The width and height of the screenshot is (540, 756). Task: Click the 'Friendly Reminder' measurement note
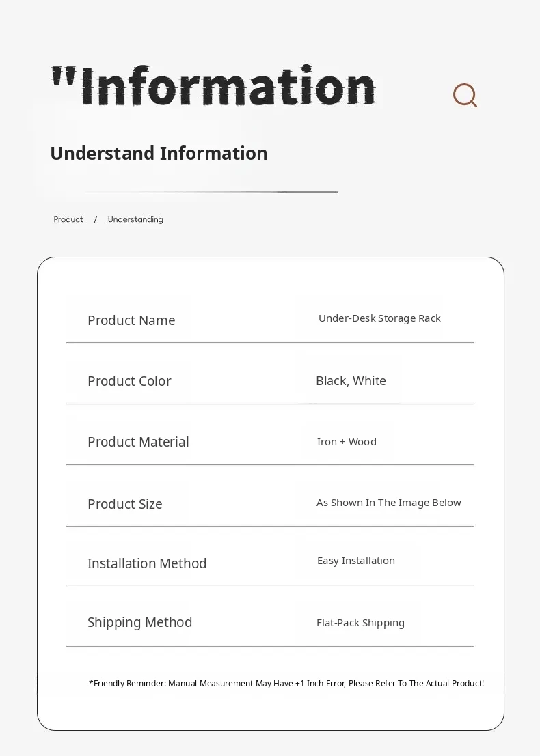click(286, 683)
